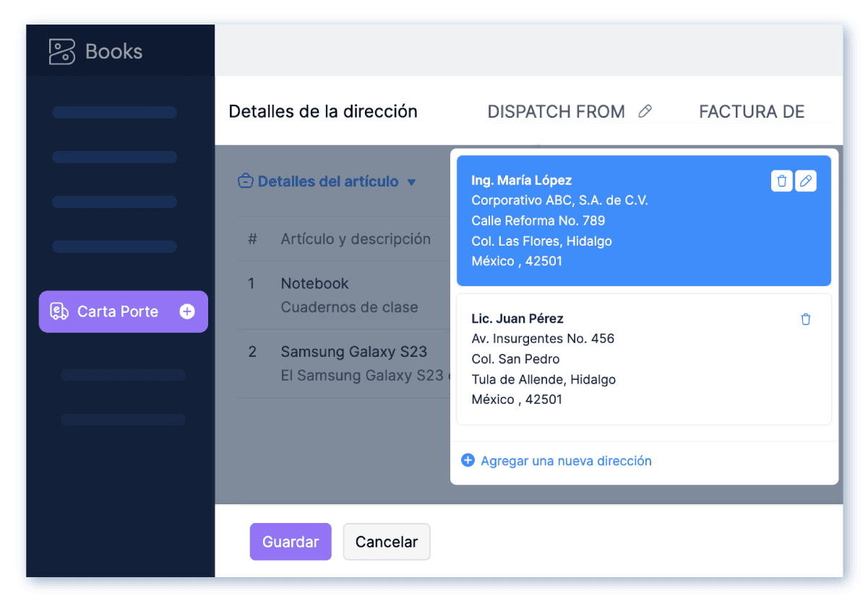The width and height of the screenshot is (868, 601).
Task: Delete the Lic. Juan Pérez address
Action: coord(806,319)
